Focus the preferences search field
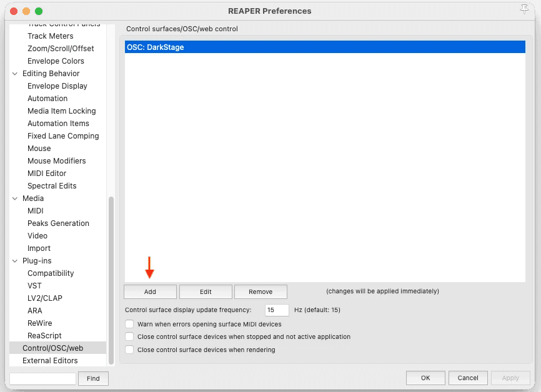The height and width of the screenshot is (392, 541). [x=42, y=378]
